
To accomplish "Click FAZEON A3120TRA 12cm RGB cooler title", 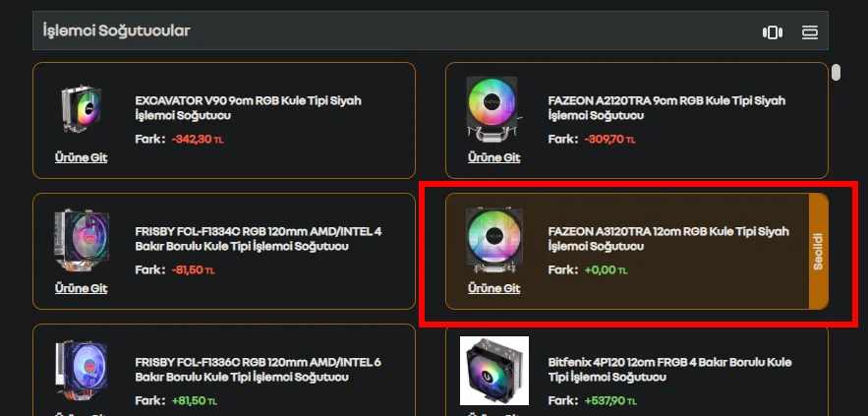I will click(668, 239).
